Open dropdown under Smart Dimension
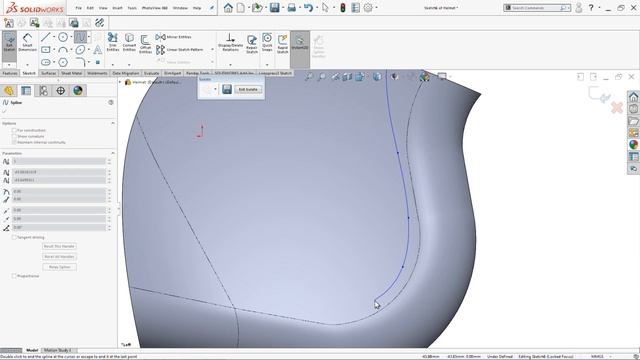Viewport: 640px width, 360px height. [x=27, y=64]
